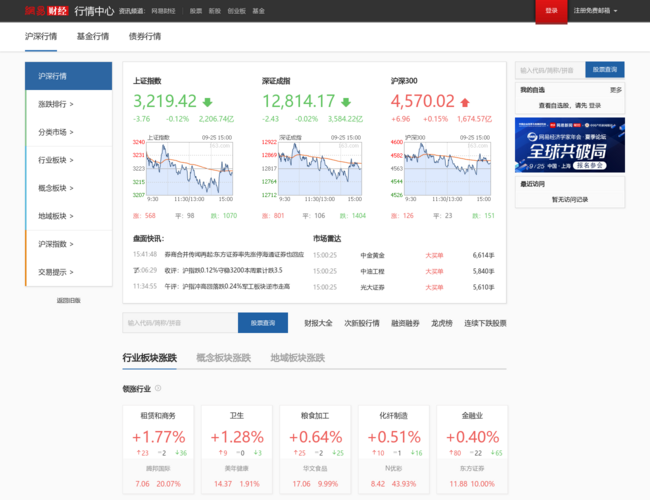The image size is (650, 500).
Task: Expand 地域板块 in the sidebar
Action: tap(56, 216)
